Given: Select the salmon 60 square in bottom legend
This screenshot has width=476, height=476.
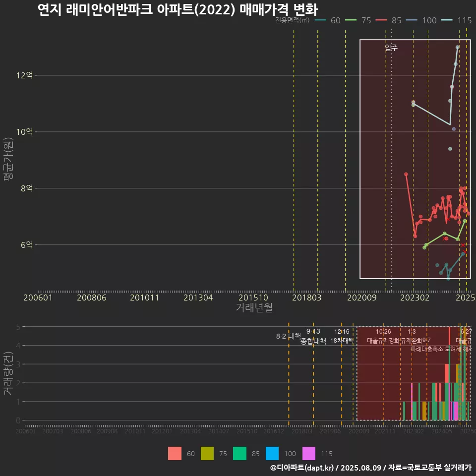Looking at the screenshot, I should pos(175,454).
